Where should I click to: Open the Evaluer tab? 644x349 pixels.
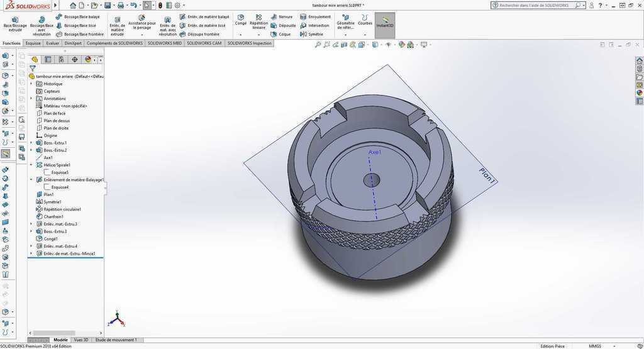(53, 43)
